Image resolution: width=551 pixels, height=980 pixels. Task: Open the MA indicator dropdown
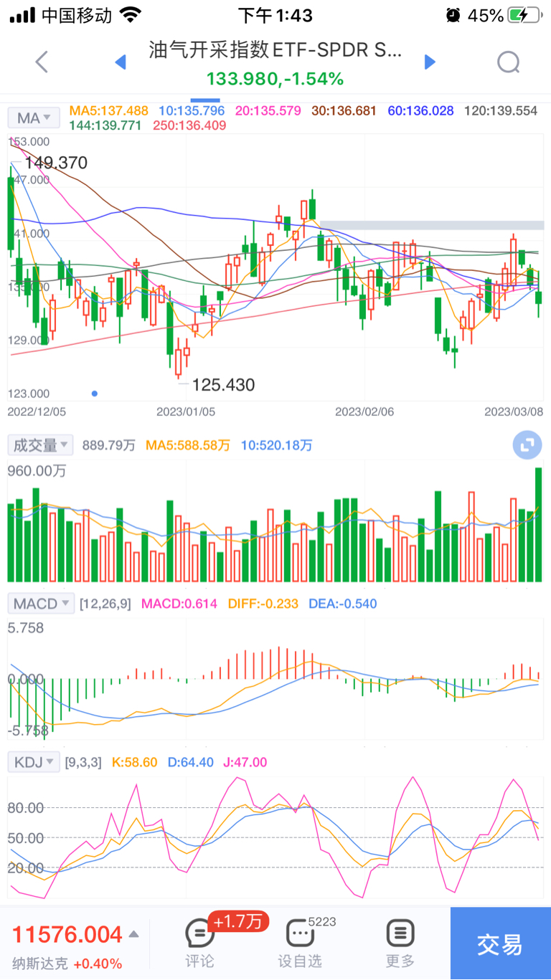click(x=33, y=118)
